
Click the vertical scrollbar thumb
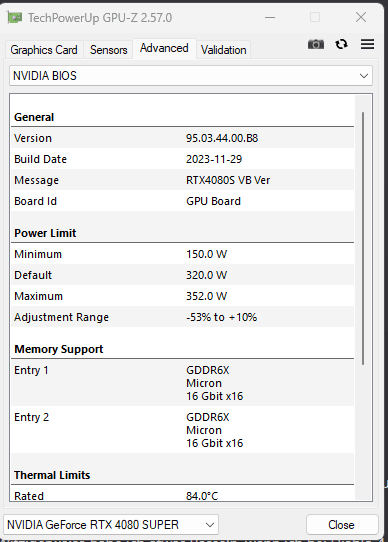click(363, 238)
